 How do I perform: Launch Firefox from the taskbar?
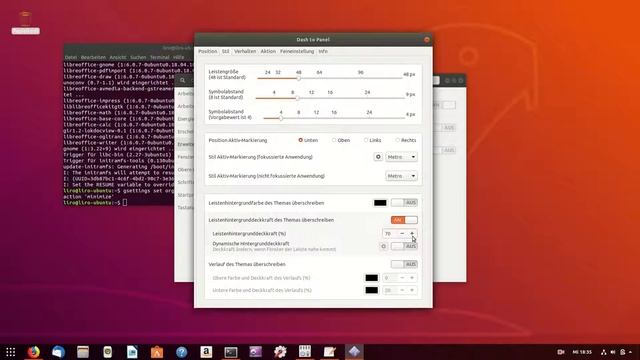click(x=33, y=351)
